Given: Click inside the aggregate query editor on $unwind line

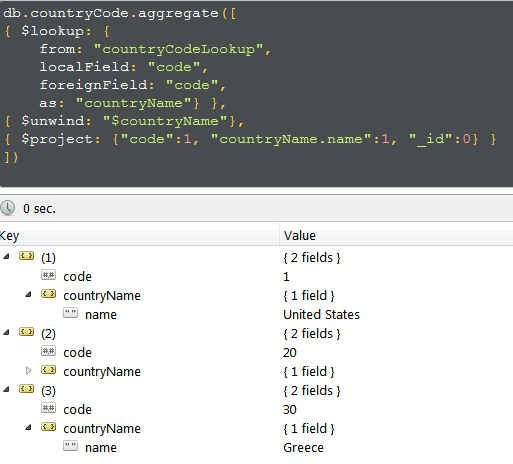Looking at the screenshot, I should coord(124,121).
